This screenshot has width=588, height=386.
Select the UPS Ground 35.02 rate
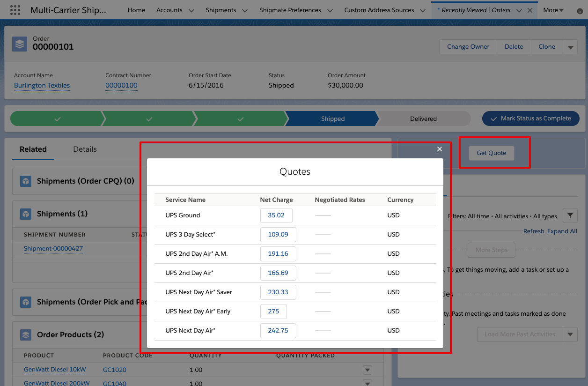coord(276,215)
